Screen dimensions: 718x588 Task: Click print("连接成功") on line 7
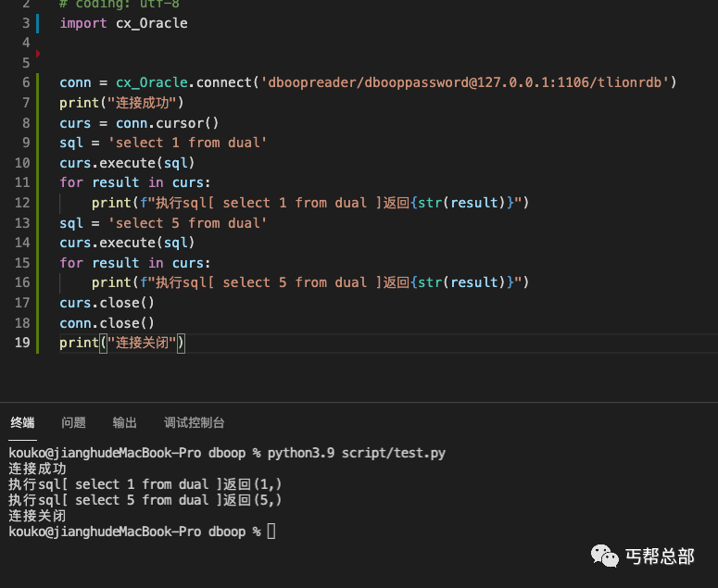121,103
